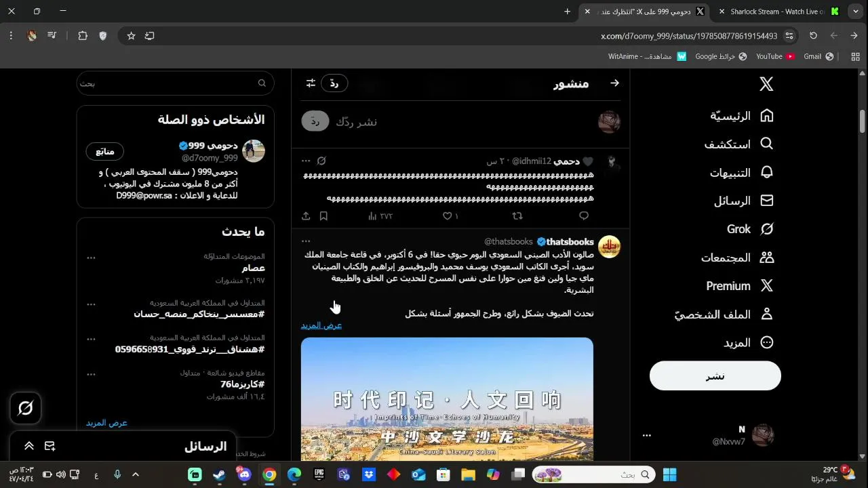Open Notifications bell in the sidebar
The height and width of the screenshot is (488, 868).
pos(741,173)
